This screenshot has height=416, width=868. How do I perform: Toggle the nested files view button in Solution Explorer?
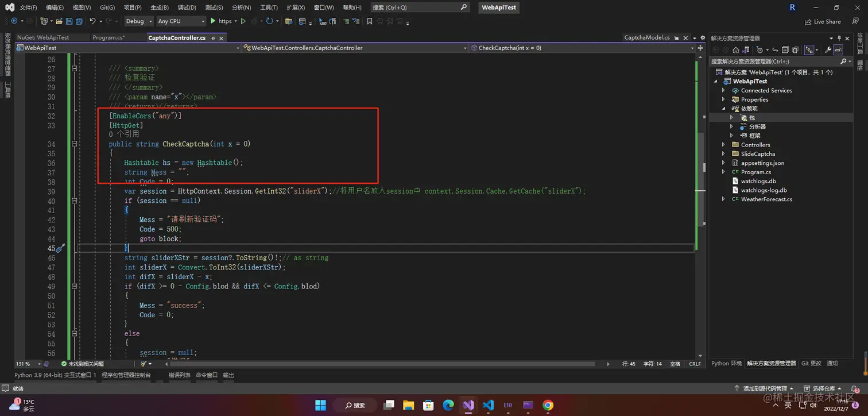coord(809,50)
